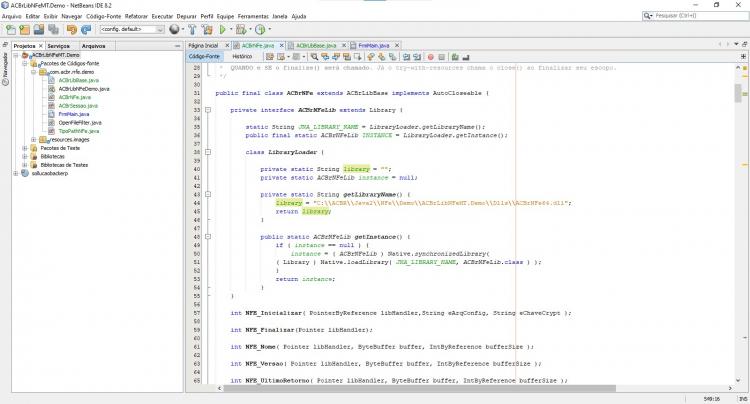Collapse the com.acbr.nfe.demo package node
The image size is (750, 404).
tap(33, 72)
